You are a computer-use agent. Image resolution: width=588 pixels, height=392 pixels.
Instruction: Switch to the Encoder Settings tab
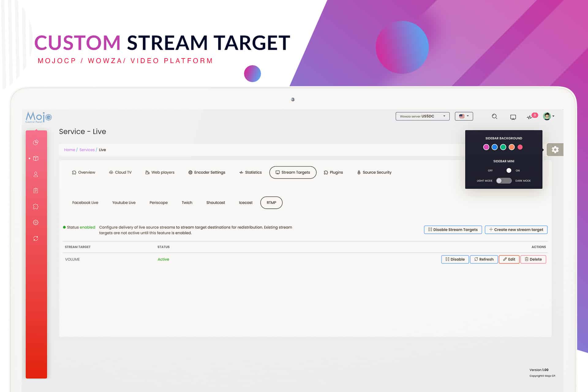click(x=207, y=172)
